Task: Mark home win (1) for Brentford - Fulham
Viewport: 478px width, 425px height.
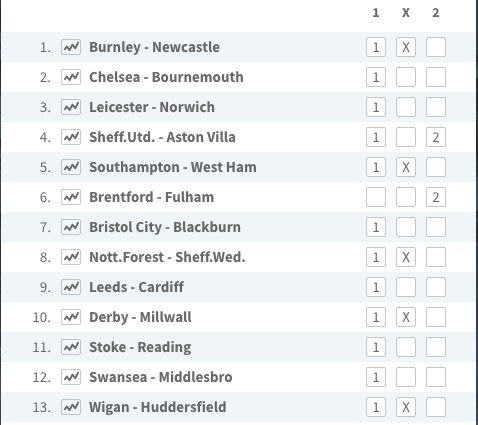Action: 376,197
